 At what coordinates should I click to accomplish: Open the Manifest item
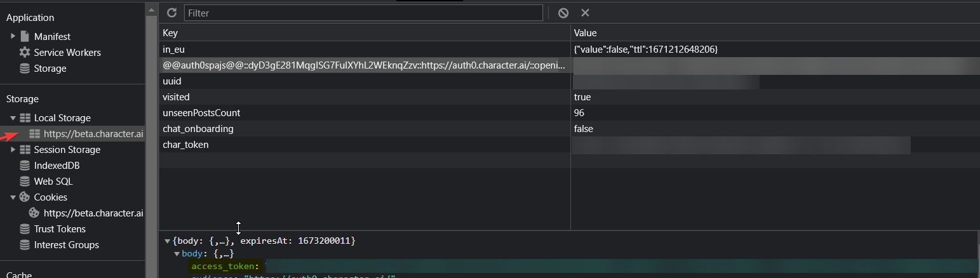(52, 37)
